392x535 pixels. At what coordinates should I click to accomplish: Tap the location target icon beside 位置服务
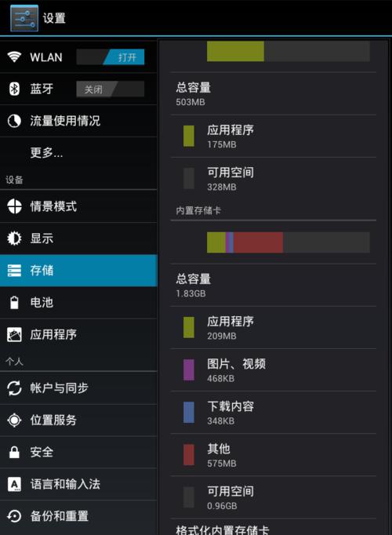click(x=14, y=420)
